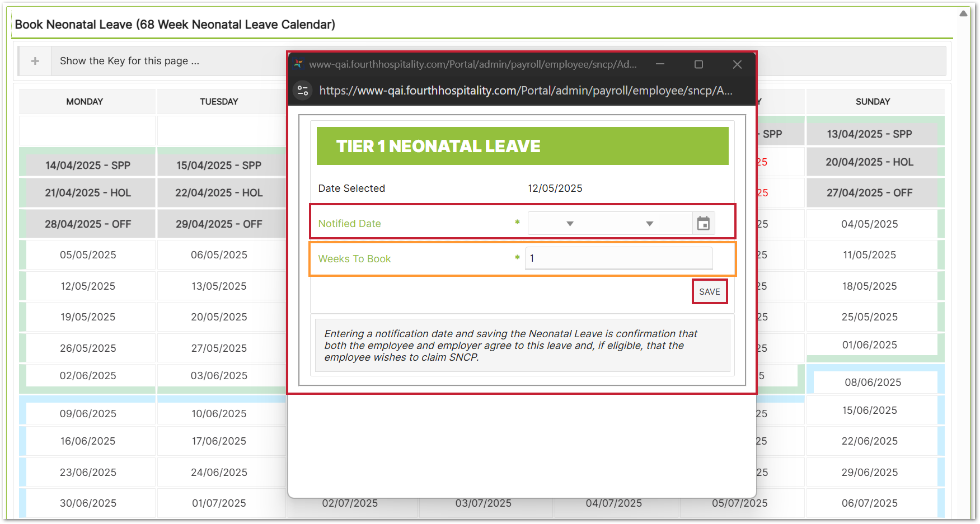Viewport: 980px width, 524px height.
Task: Select calendar date 26/05/2025
Action: 88,348
